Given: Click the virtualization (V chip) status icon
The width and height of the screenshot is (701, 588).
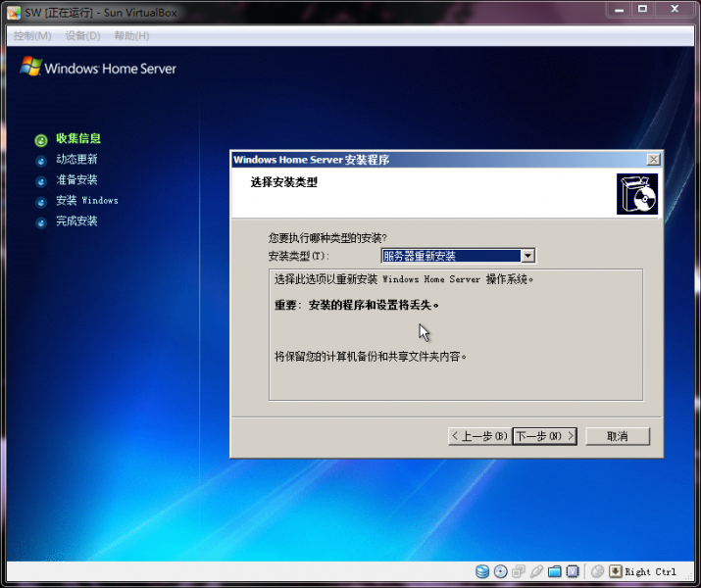Looking at the screenshot, I should point(573,571).
